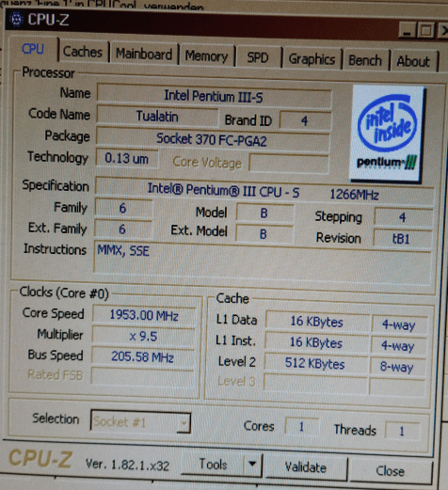This screenshot has width=448, height=490.
Task: Click the Intel Inside Pentium III logo
Action: coord(388,134)
